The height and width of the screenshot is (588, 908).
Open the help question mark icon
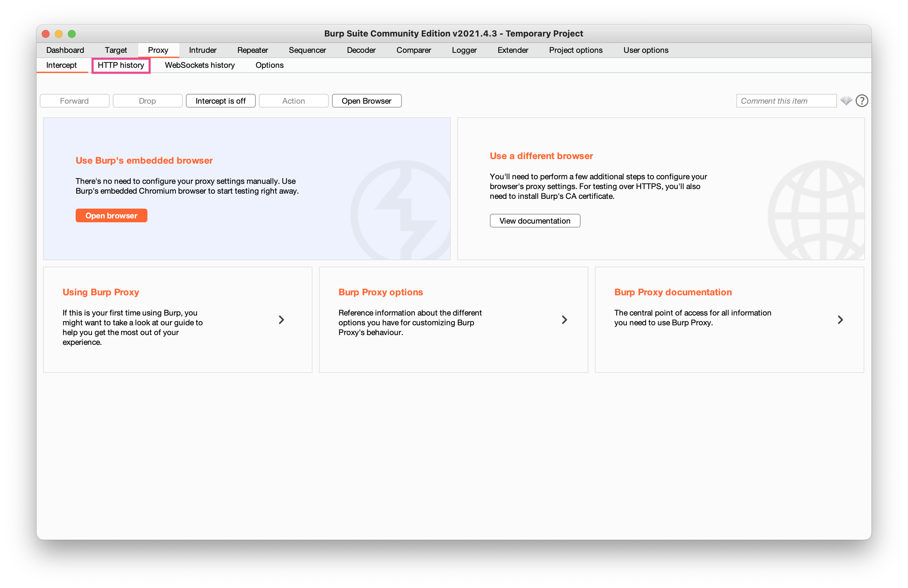click(861, 101)
